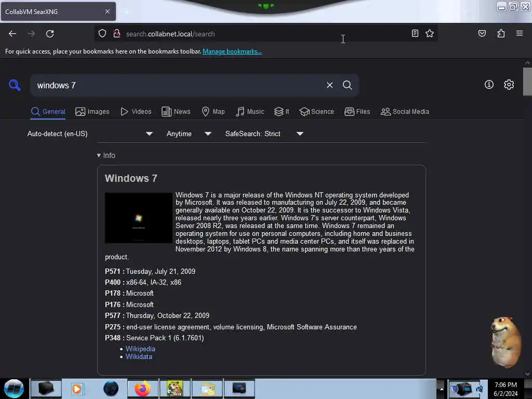
Task: Click the P577 Thursday, October 22, 2009 row
Action: (x=157, y=315)
